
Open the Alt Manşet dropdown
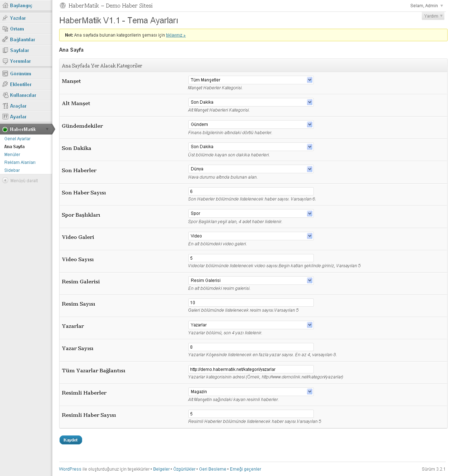(251, 102)
